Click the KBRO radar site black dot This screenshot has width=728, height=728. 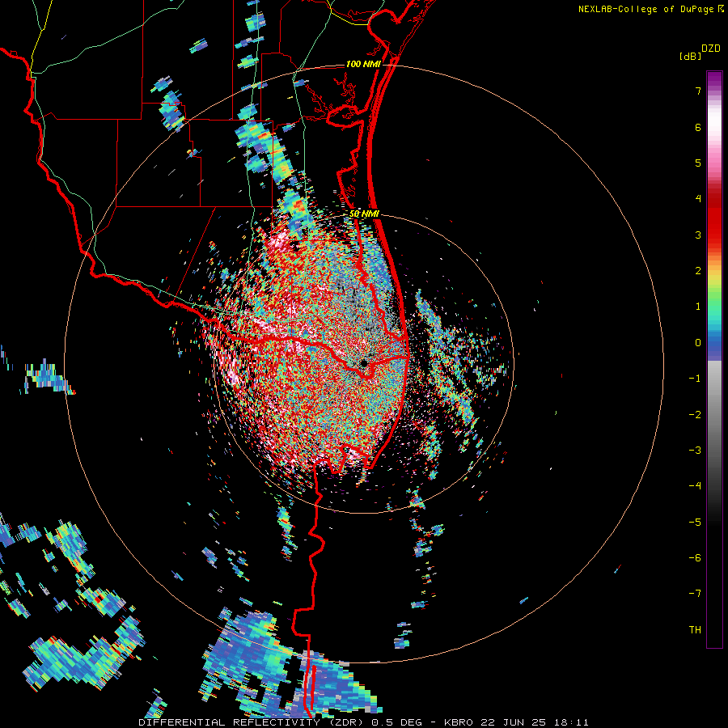363,363
